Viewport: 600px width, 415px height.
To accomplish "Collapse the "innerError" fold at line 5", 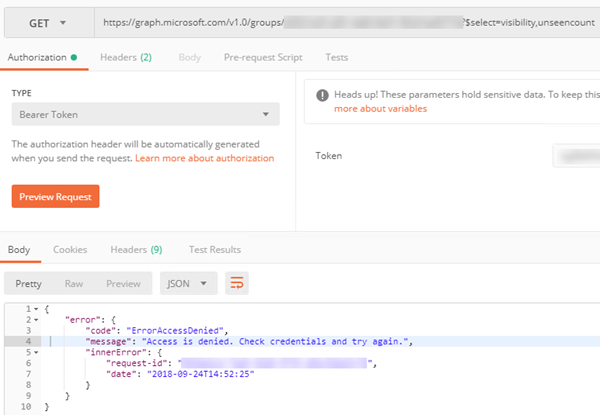I will [36, 352].
